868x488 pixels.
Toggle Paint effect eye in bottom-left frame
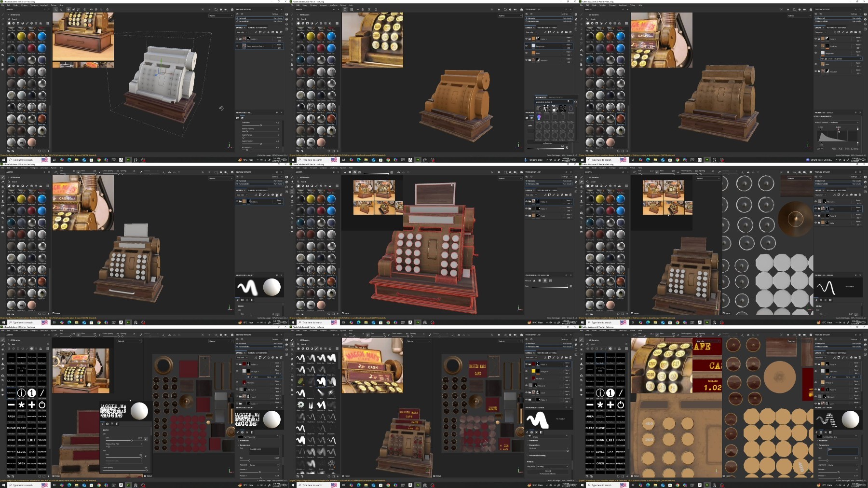tap(248, 377)
